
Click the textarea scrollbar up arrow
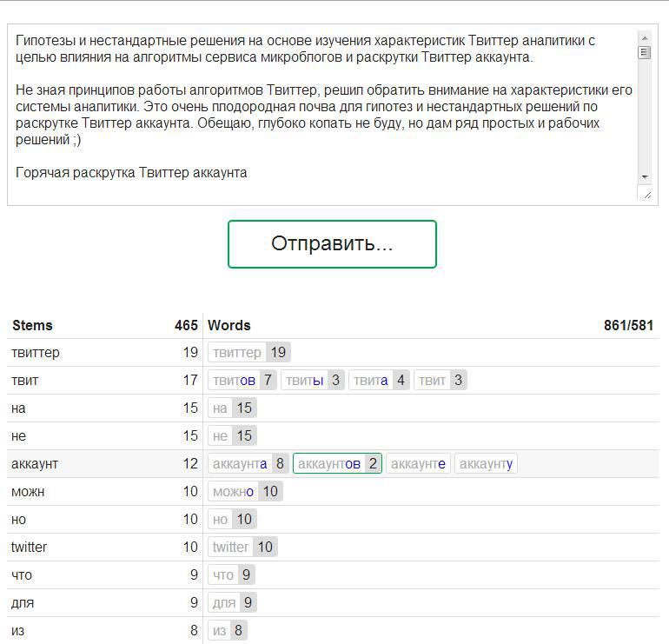tap(645, 38)
